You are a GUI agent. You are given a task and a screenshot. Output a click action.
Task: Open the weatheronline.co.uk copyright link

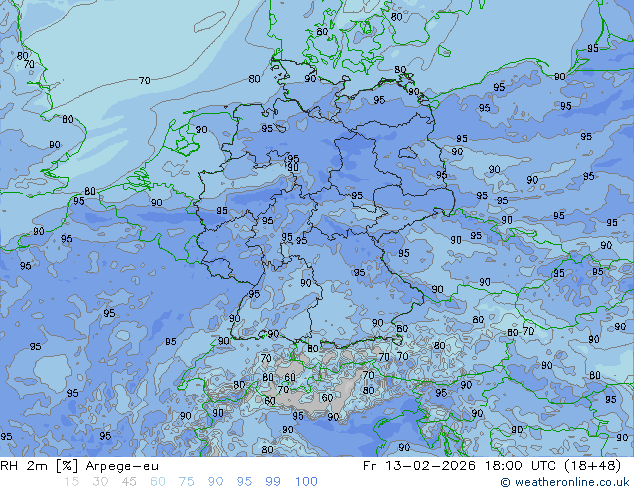click(565, 482)
